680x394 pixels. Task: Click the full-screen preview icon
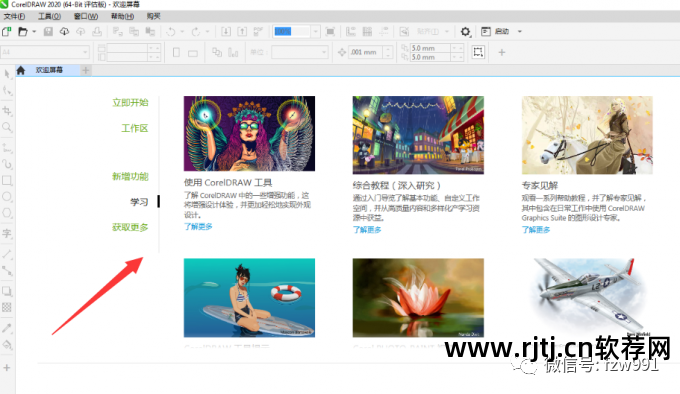click(x=330, y=32)
